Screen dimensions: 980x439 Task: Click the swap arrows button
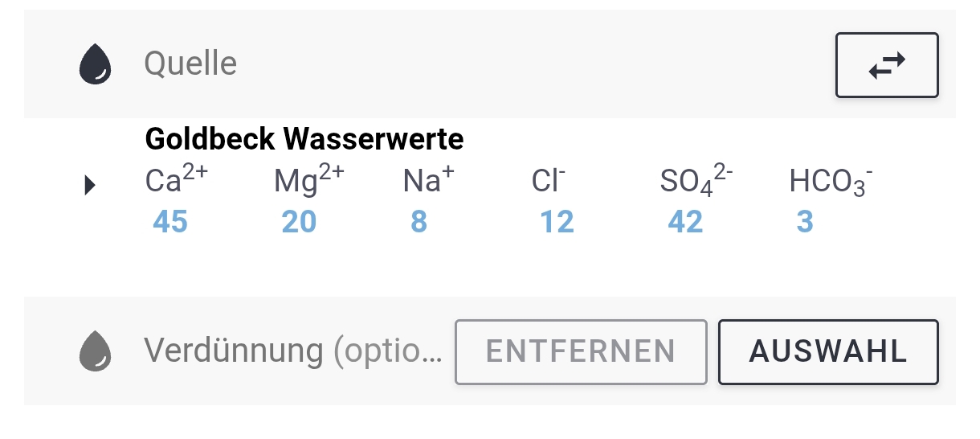pyautogui.click(x=887, y=65)
